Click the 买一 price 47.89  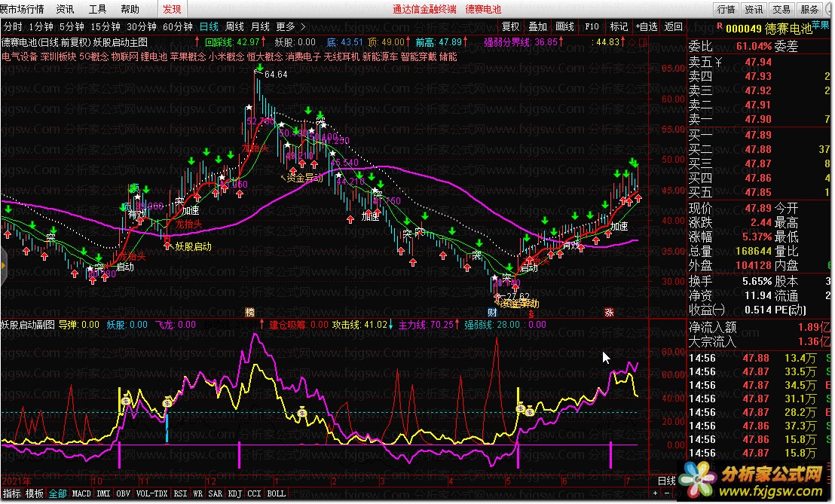(758, 135)
